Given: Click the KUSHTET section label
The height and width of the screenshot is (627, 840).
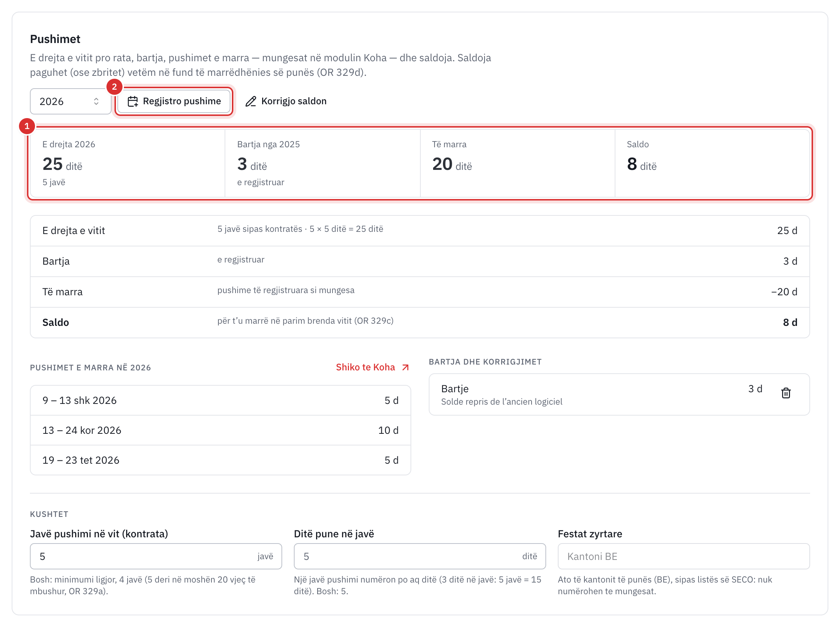Looking at the screenshot, I should (49, 514).
